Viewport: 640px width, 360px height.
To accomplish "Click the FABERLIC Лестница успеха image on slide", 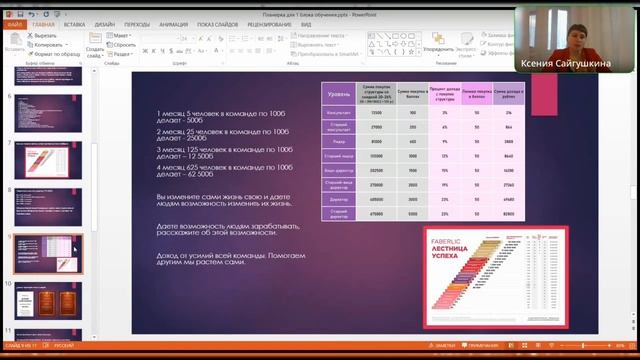I will click(496, 277).
